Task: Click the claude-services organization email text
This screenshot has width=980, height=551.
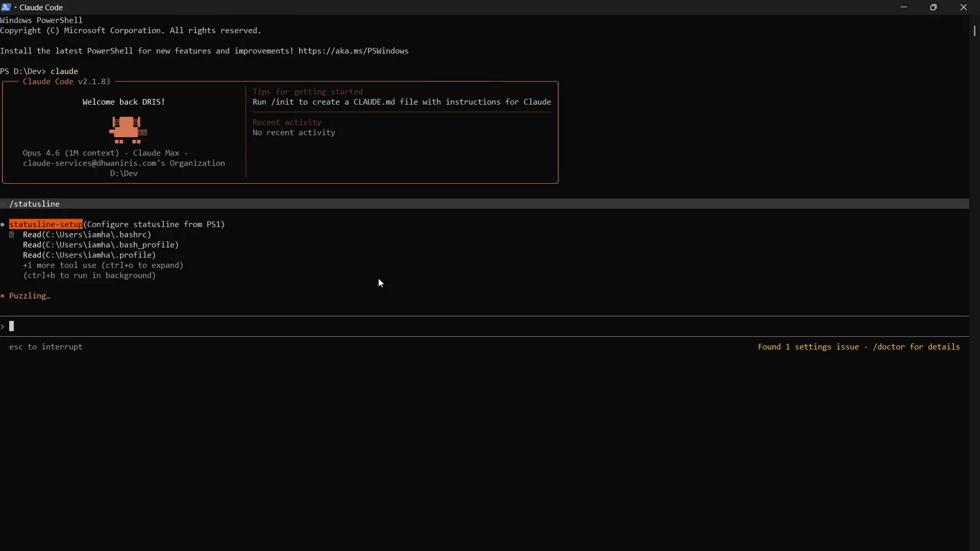Action: [124, 163]
